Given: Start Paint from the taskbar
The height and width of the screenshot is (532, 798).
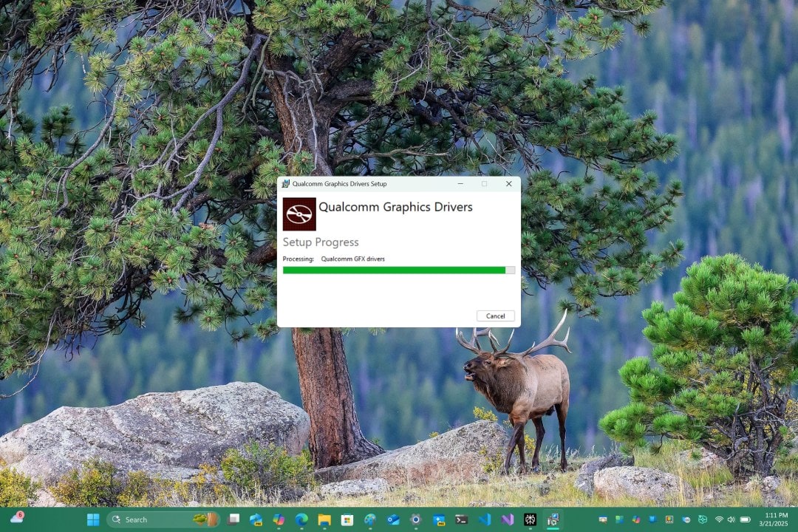Looking at the screenshot, I should pyautogui.click(x=370, y=519).
